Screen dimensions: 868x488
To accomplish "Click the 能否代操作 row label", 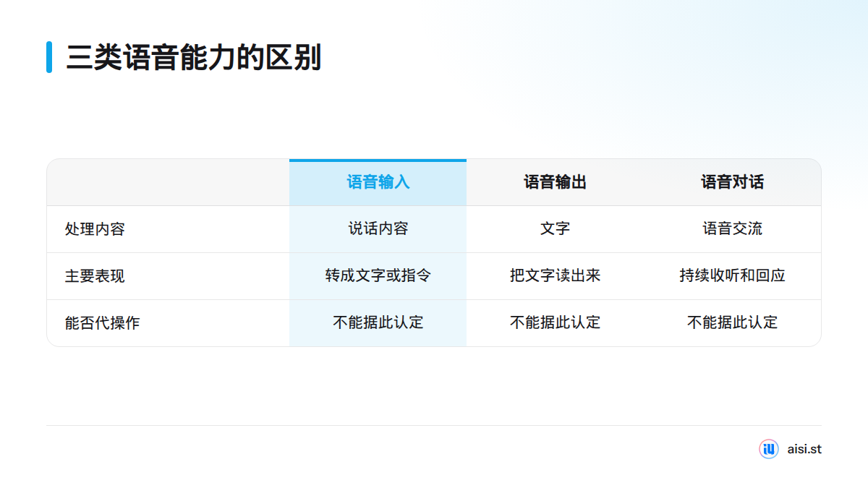I will [x=102, y=323].
